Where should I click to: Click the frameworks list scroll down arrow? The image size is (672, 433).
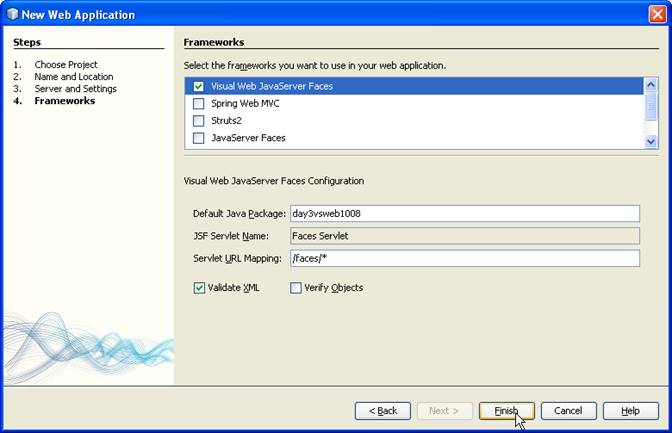click(651, 141)
